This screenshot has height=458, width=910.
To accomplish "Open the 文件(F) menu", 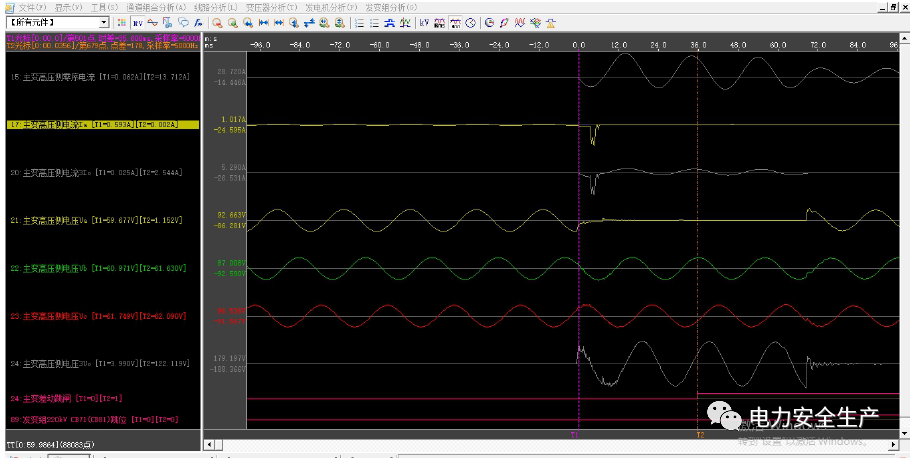I will (31, 8).
